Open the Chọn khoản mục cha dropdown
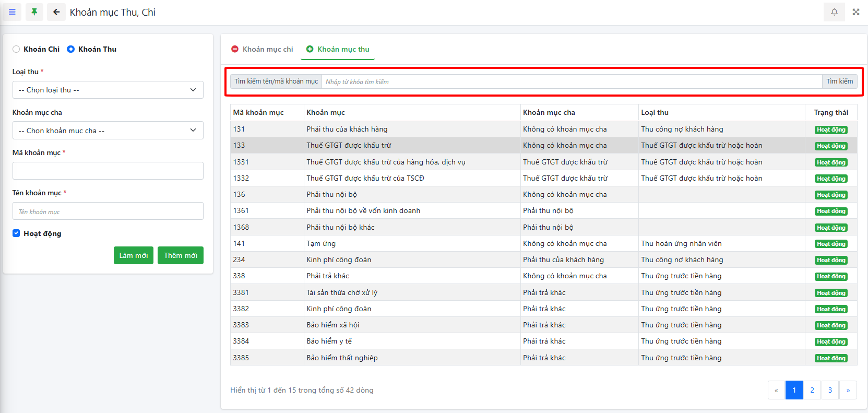 (x=108, y=131)
